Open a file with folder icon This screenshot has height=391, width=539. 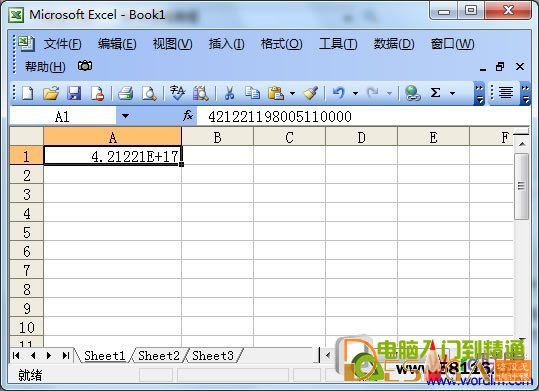(x=51, y=93)
